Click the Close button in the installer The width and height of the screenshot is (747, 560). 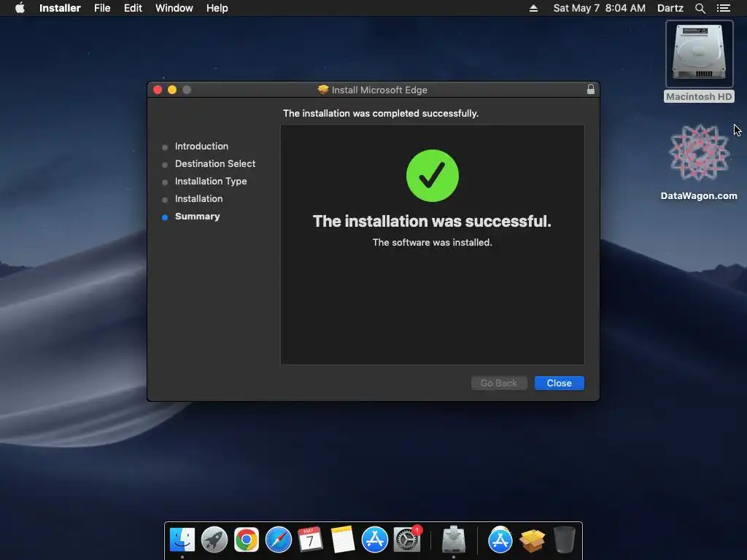click(x=559, y=384)
